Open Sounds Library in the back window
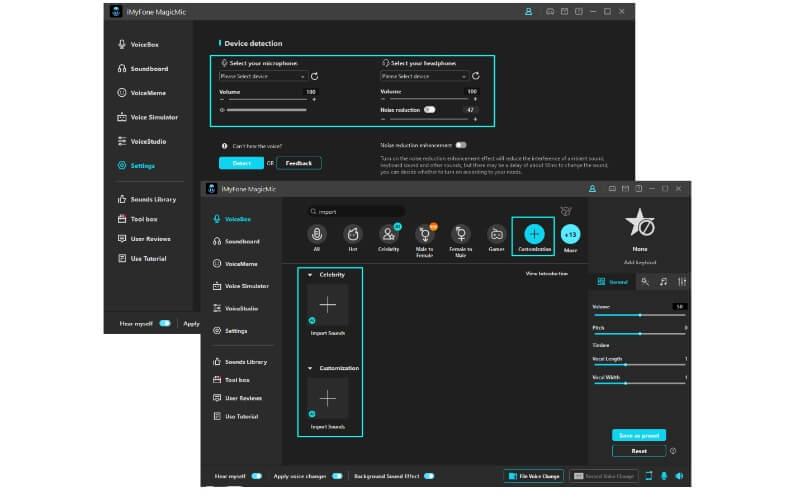 point(146,199)
